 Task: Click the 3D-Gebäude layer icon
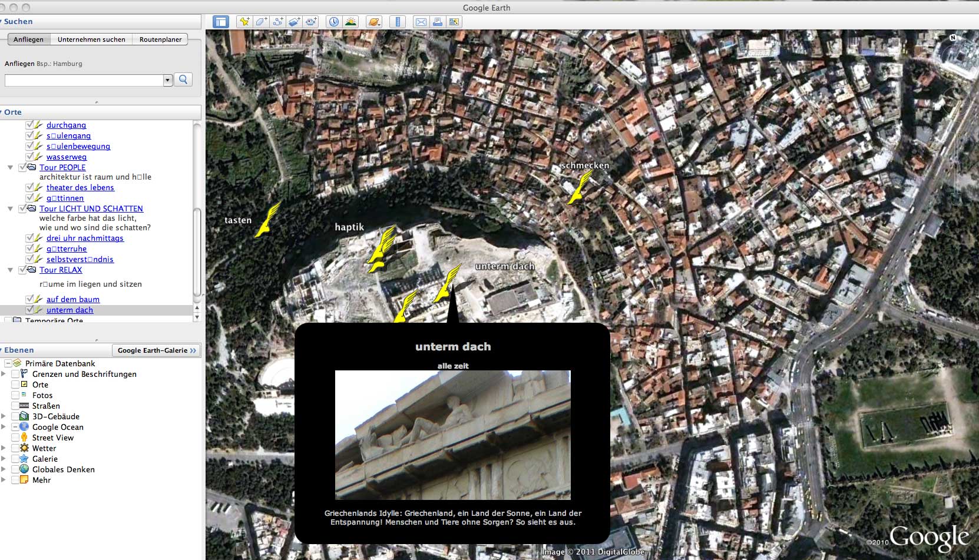[x=24, y=416]
